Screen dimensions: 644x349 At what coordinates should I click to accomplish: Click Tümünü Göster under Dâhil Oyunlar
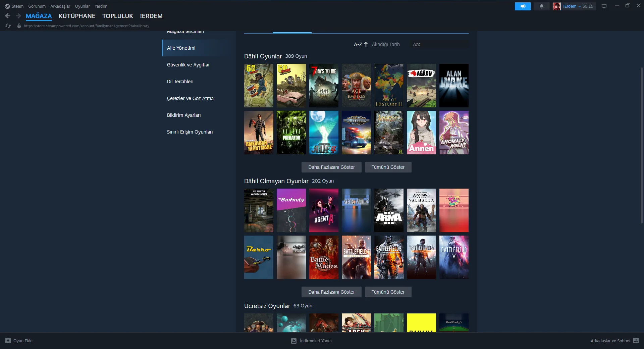(x=388, y=167)
